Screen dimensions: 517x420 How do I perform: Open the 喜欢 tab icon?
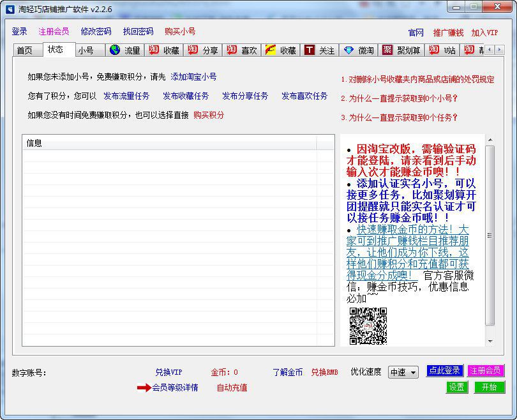click(241, 50)
